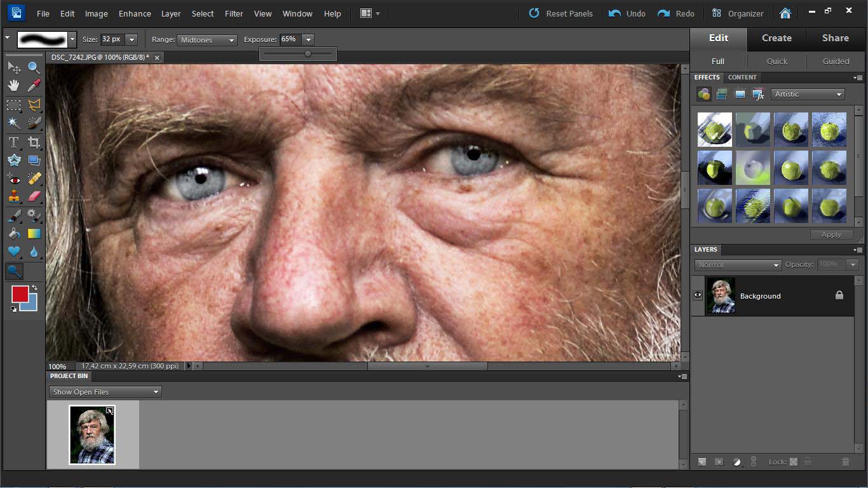
Task: Hide the Background layer with eye icon
Action: pyautogui.click(x=698, y=295)
